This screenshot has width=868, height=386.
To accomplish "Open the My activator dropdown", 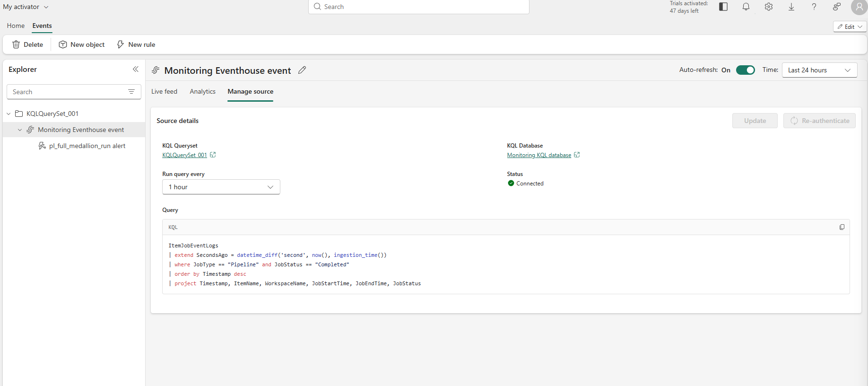I will (26, 7).
